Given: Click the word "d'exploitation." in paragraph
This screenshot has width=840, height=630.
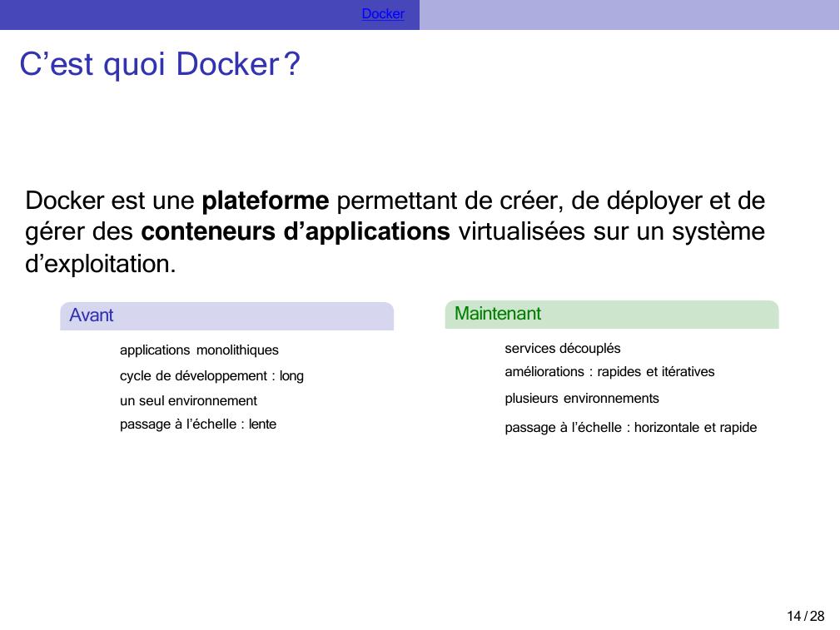Looking at the screenshot, I should [x=101, y=265].
